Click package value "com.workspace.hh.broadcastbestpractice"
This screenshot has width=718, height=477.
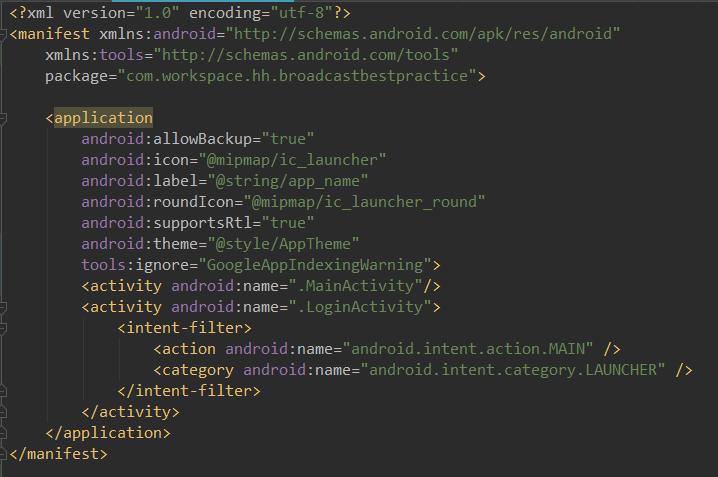tap(297, 76)
